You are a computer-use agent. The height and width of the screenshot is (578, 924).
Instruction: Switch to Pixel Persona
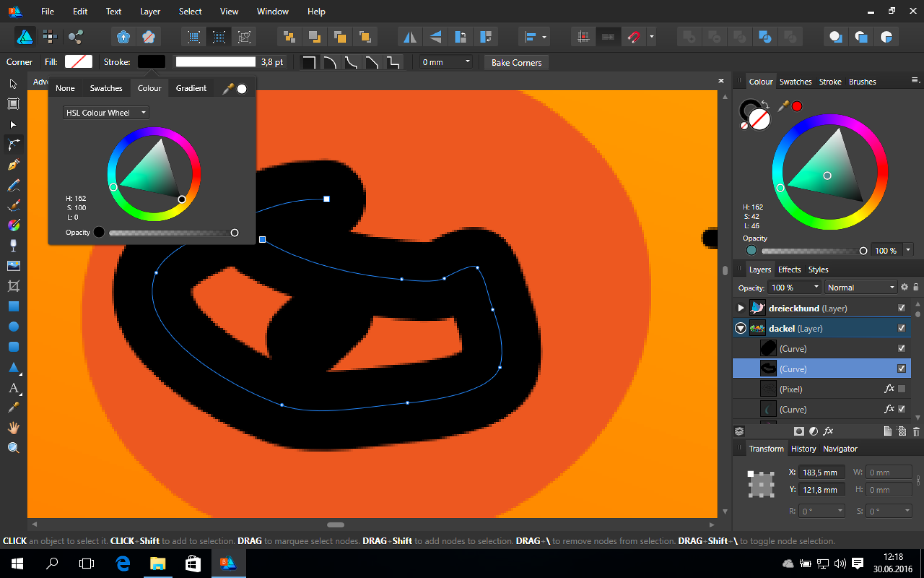click(50, 37)
